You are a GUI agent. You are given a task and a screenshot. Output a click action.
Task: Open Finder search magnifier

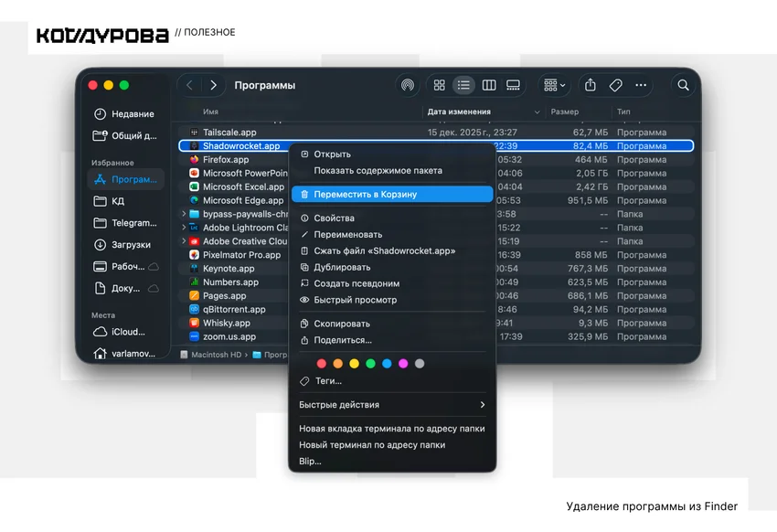(x=684, y=85)
